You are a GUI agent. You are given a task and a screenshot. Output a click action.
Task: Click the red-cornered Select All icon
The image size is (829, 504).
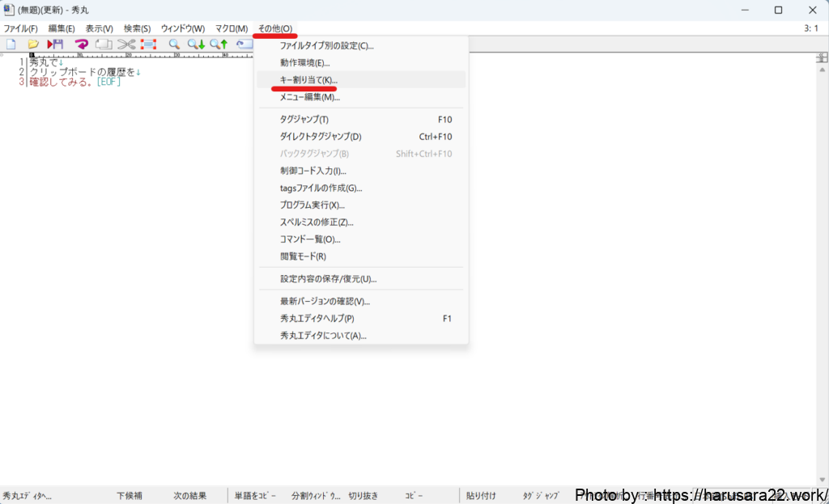coord(148,44)
